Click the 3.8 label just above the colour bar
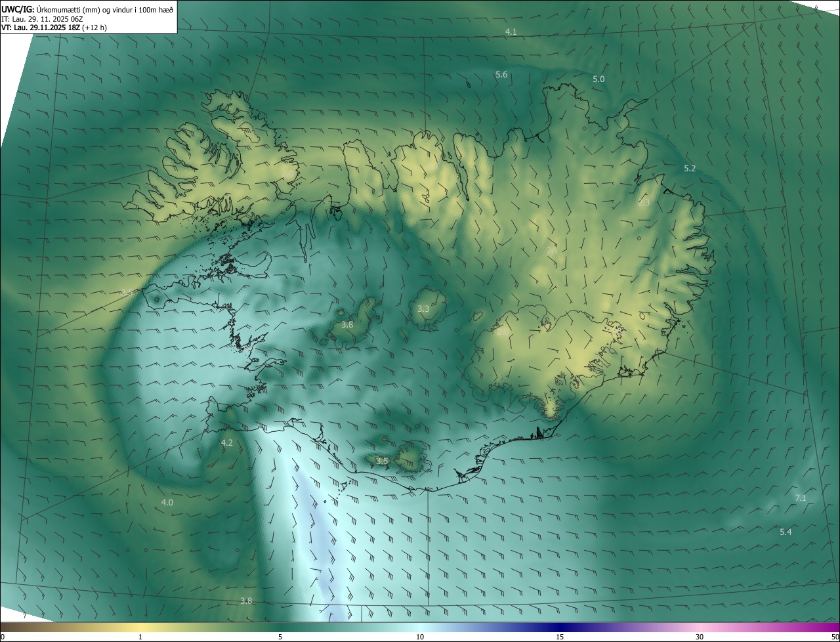Image resolution: width=840 pixels, height=642 pixels. (246, 601)
